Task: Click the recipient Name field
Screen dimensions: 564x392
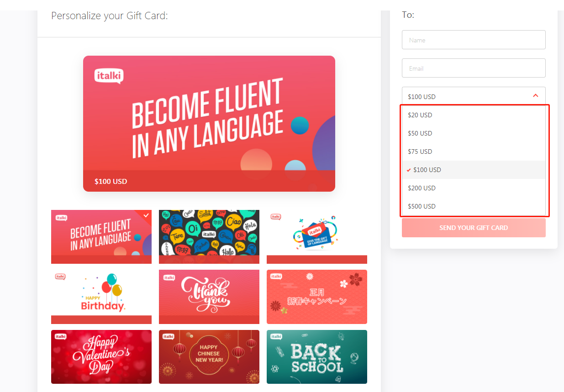Action: [x=474, y=40]
